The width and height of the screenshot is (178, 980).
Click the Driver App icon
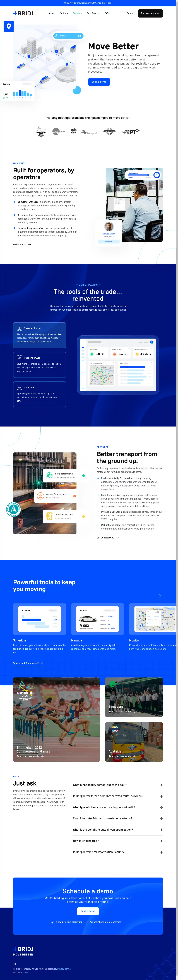point(19,387)
